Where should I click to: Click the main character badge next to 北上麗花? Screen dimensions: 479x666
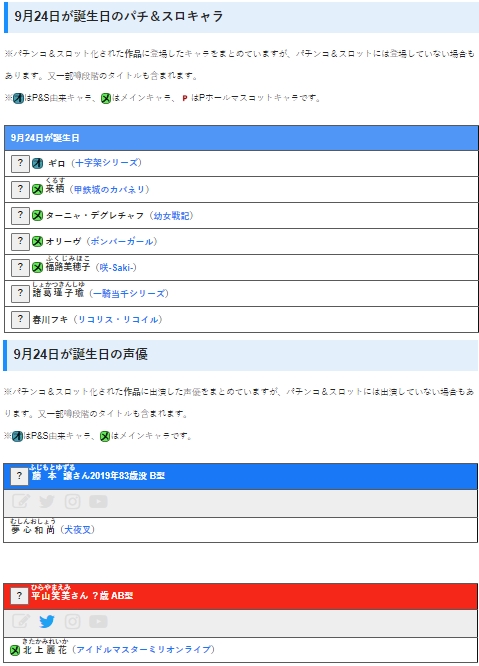pos(15,650)
